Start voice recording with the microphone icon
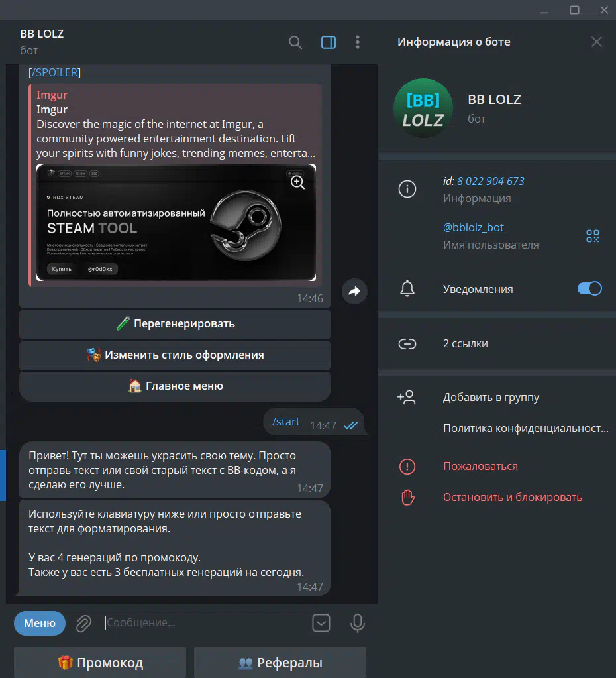Viewport: 616px width, 678px height. click(x=357, y=623)
